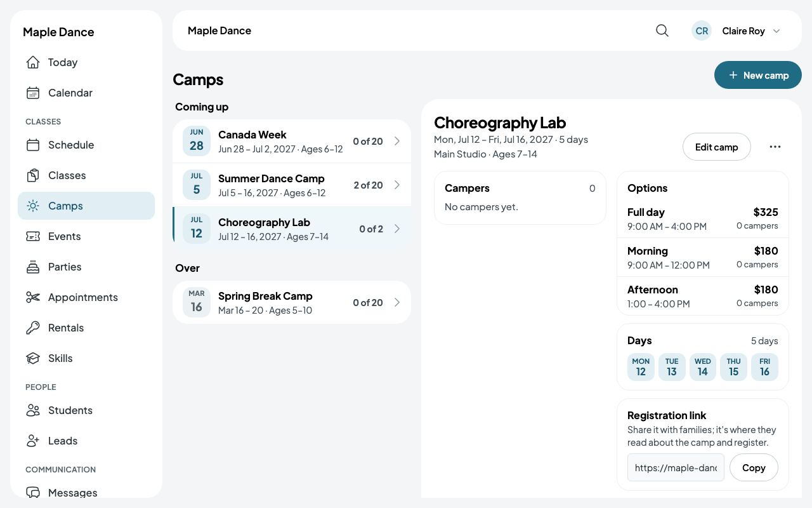Select the Fri 16 day tile

pyautogui.click(x=764, y=367)
